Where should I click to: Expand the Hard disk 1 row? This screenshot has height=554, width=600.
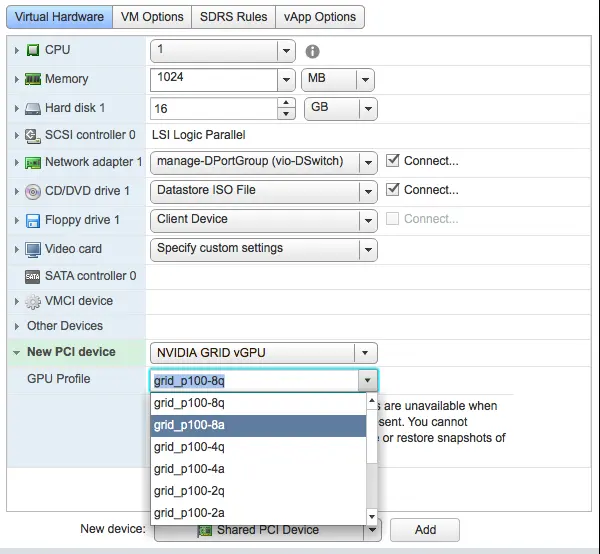(16, 108)
